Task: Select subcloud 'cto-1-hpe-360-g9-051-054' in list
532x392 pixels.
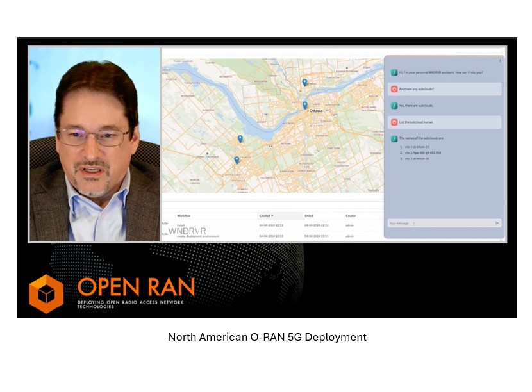Action: pyautogui.click(x=423, y=152)
